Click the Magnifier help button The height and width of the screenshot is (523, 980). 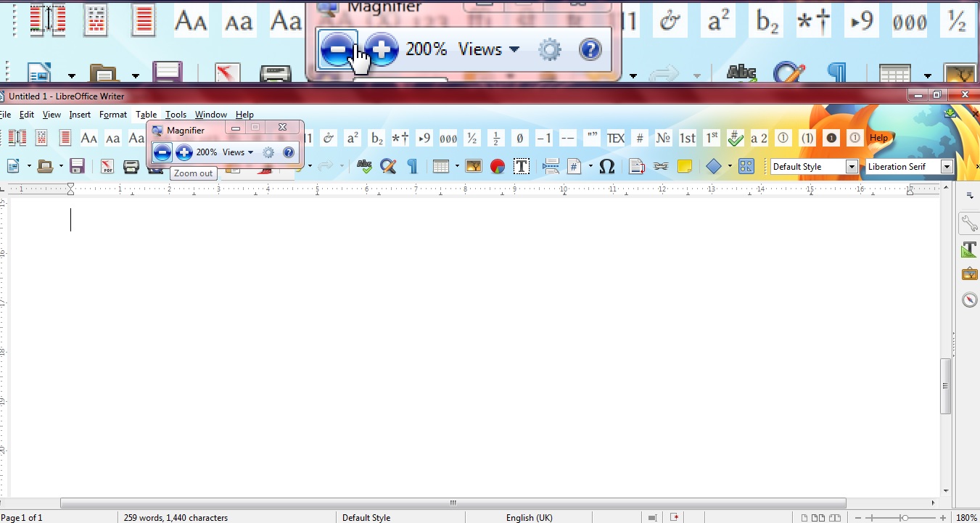pos(289,152)
